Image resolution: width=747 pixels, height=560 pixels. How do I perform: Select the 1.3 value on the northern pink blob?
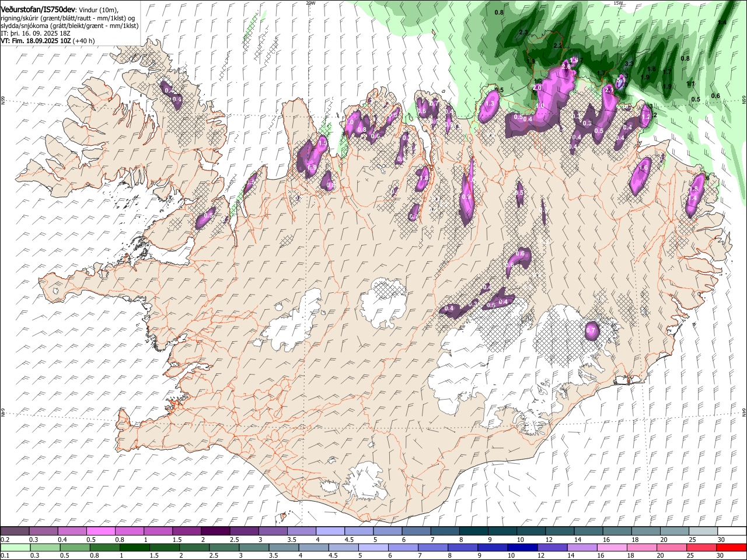[x=490, y=103]
